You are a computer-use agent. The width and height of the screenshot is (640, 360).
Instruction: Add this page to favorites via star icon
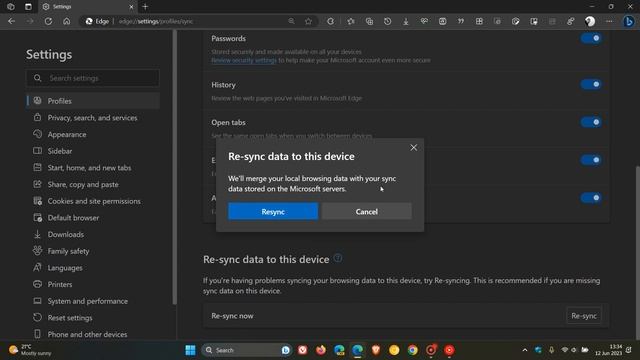(x=309, y=21)
